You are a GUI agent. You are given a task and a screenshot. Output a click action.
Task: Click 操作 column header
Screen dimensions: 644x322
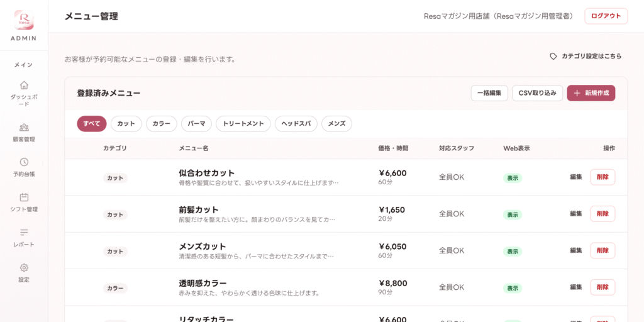click(x=609, y=148)
